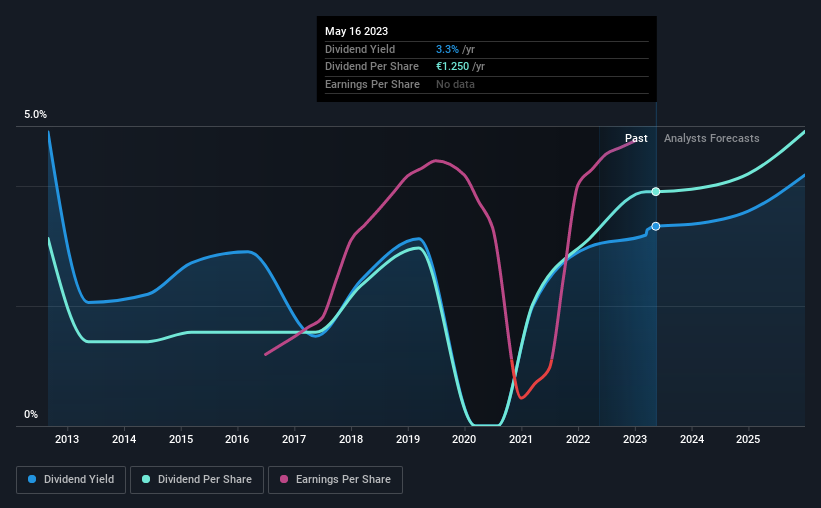Click the 2023 x-axis label
Image resolution: width=821 pixels, height=508 pixels.
(635, 439)
